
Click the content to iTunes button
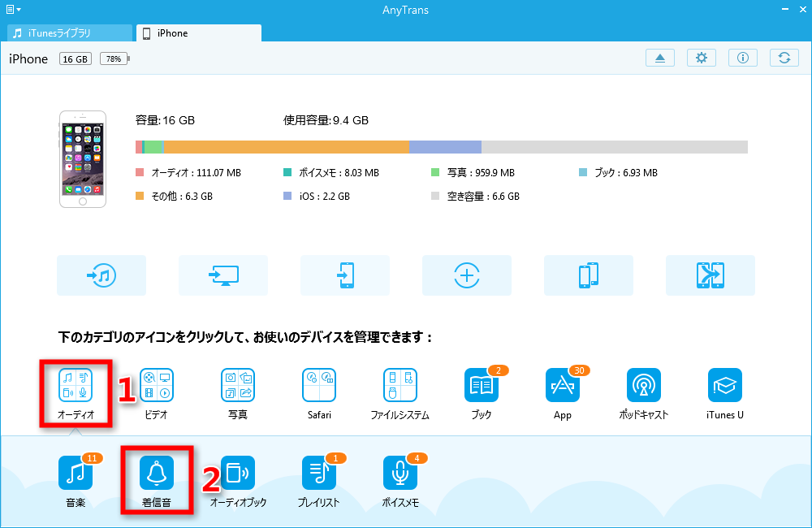(x=101, y=275)
